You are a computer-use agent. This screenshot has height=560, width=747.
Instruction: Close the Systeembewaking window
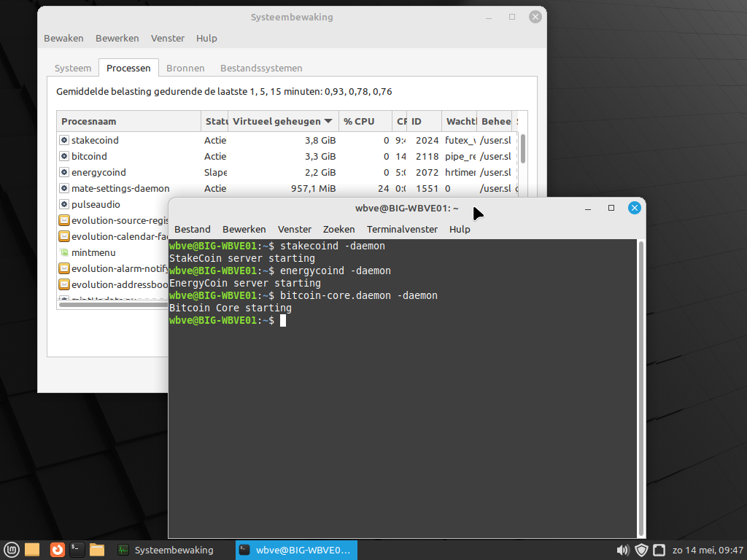coord(535,17)
